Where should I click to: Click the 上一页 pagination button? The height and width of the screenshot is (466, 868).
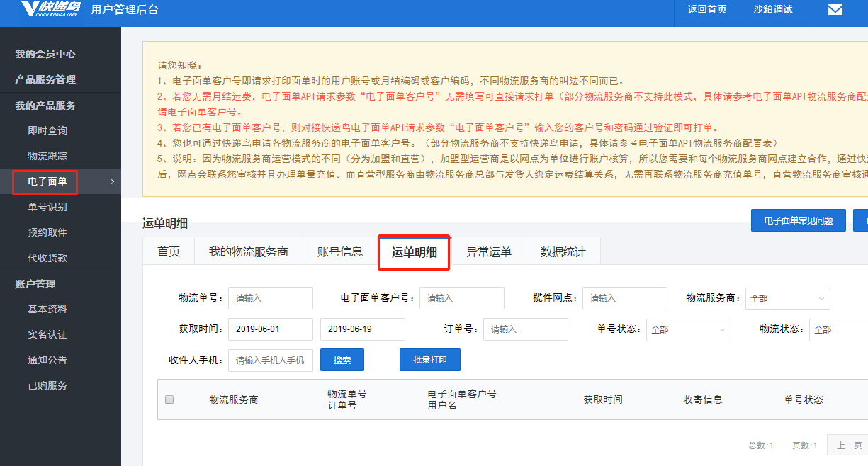click(x=848, y=445)
